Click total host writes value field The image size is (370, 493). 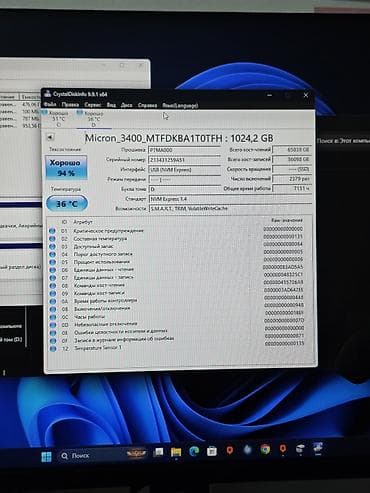[292, 159]
